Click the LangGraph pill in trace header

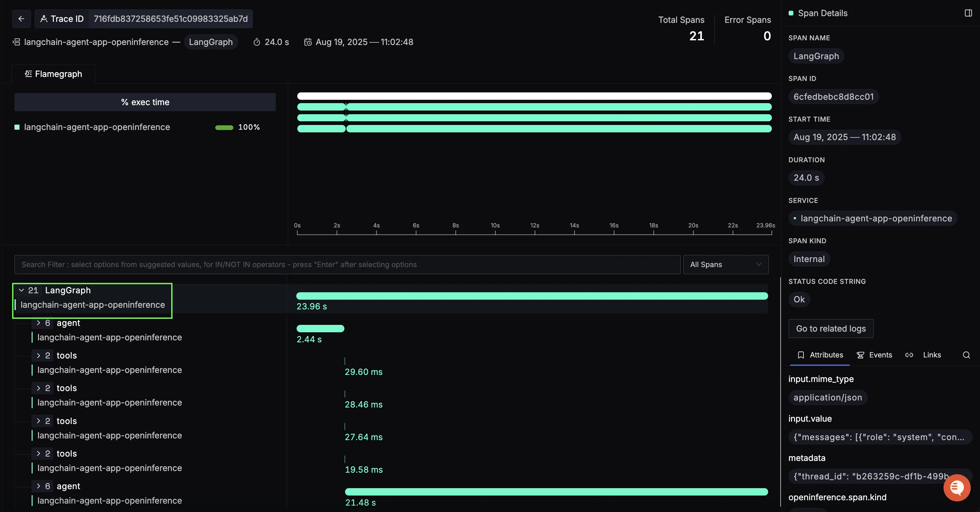tap(211, 42)
